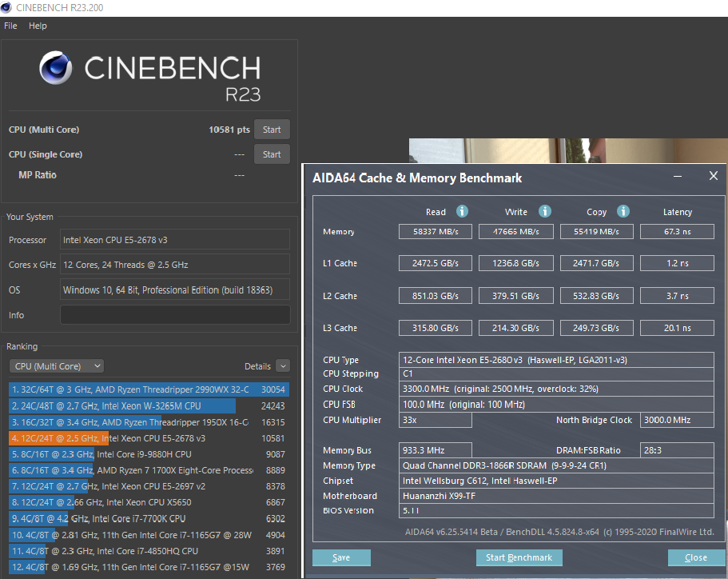Open the CPU (Multi Core) ranking dropdown
The image size is (728, 579).
[x=57, y=366]
